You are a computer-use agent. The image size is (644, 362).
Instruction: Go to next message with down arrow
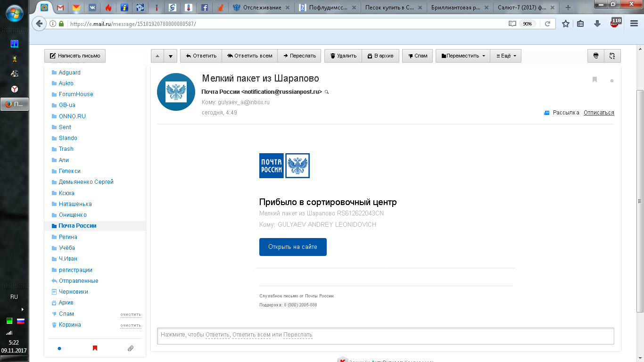(x=171, y=56)
